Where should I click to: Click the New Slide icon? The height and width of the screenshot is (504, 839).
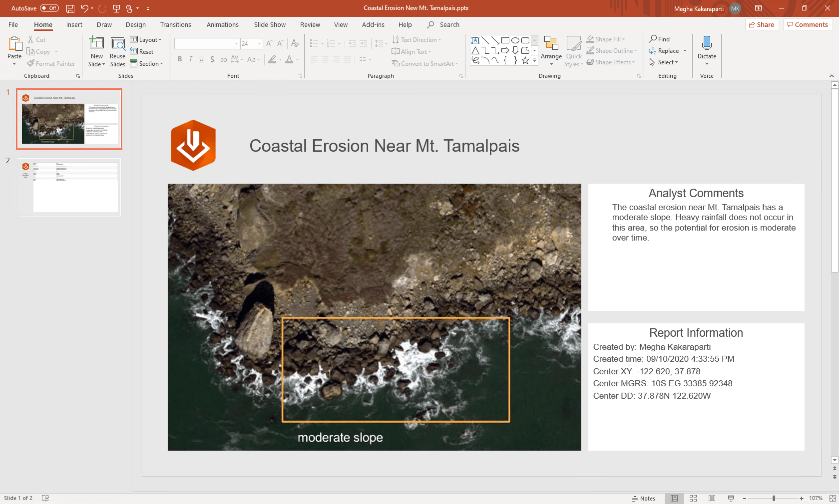point(96,43)
